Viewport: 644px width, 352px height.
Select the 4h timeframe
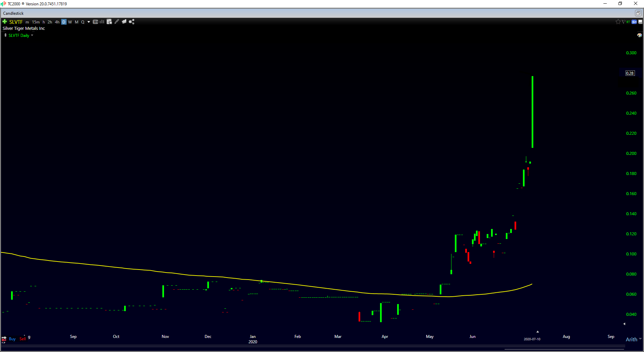[x=57, y=22]
